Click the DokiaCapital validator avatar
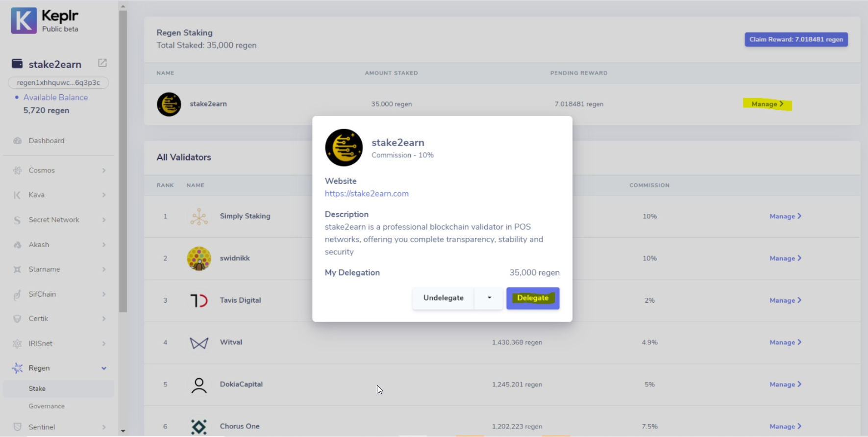Viewport: 868px width, 437px height. point(199,385)
